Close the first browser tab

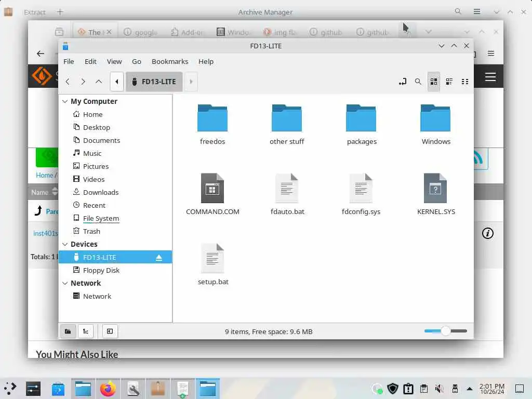pyautogui.click(x=109, y=32)
